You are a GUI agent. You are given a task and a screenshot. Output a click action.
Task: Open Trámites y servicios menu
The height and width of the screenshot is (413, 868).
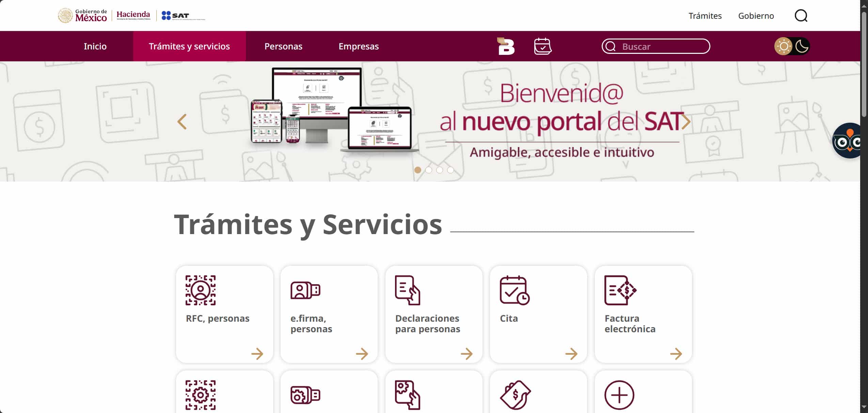pyautogui.click(x=189, y=46)
